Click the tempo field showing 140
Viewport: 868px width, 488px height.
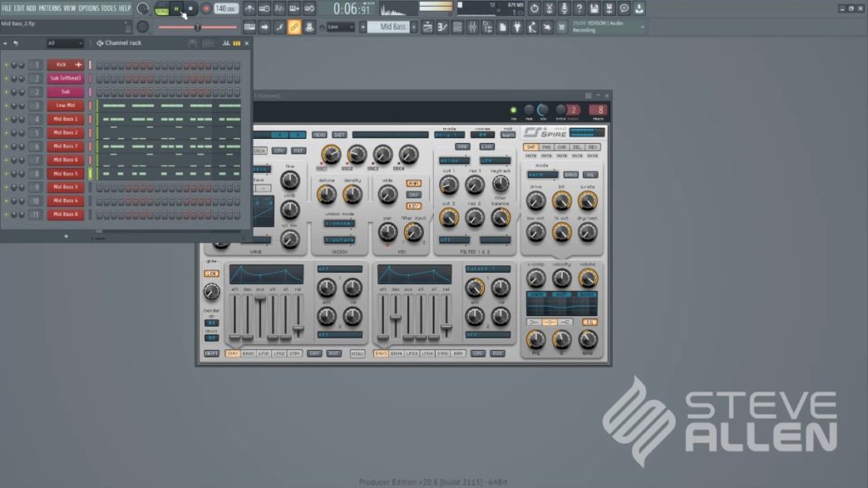pos(225,8)
